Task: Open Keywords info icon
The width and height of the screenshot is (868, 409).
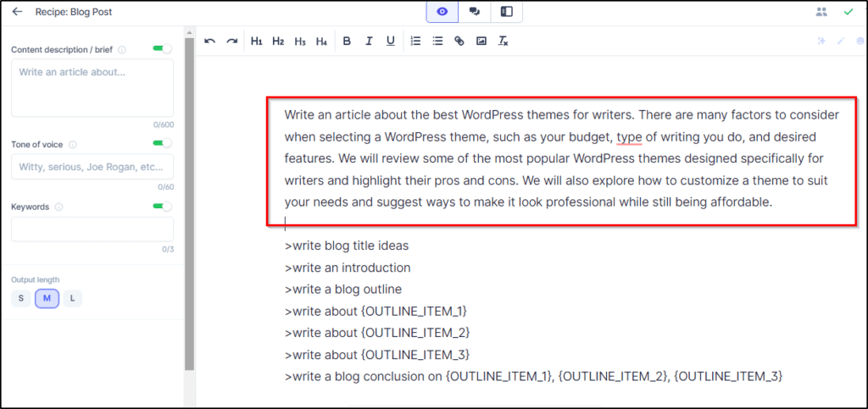Action: point(58,207)
